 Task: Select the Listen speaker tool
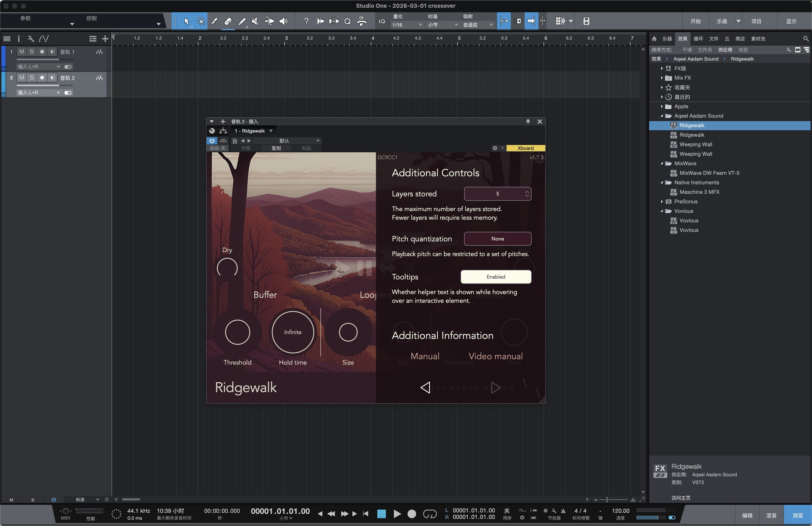283,21
